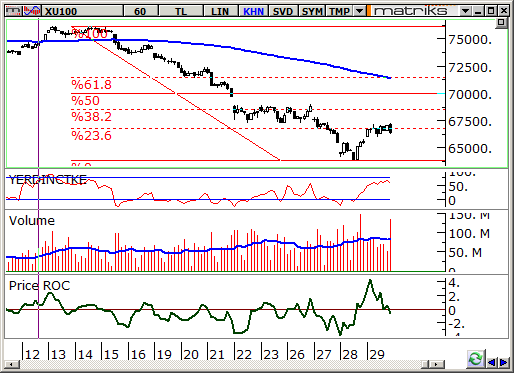Click the 70000 price axis label
The height and width of the screenshot is (373, 514).
[470, 95]
